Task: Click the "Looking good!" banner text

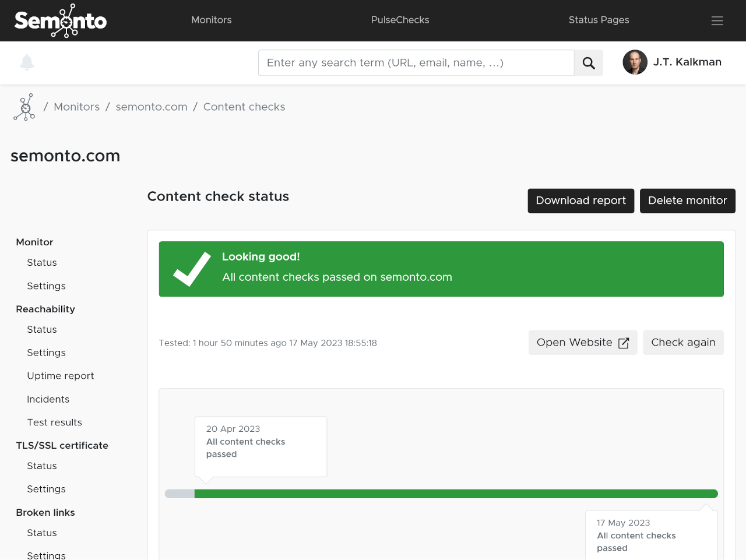Action: click(x=261, y=257)
